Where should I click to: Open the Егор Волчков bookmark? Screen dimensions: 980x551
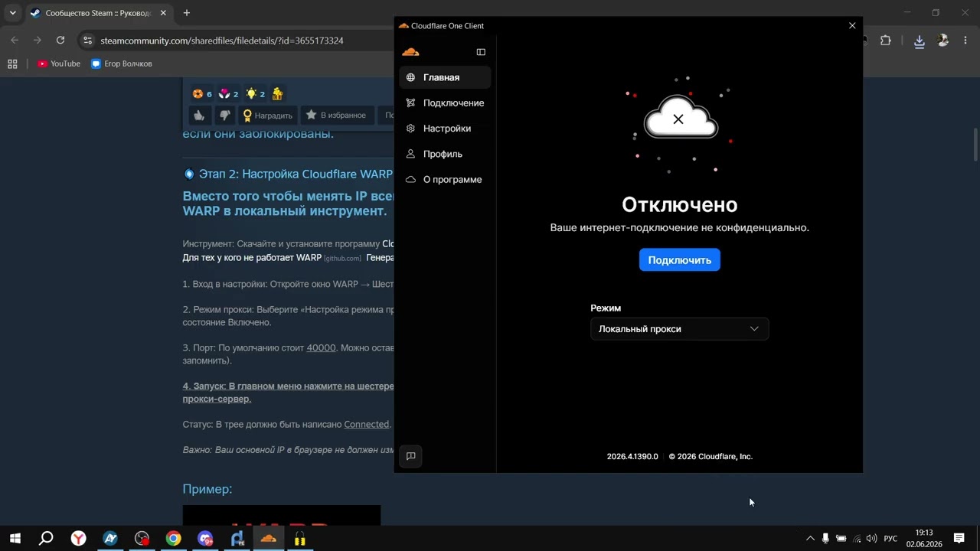coord(121,64)
